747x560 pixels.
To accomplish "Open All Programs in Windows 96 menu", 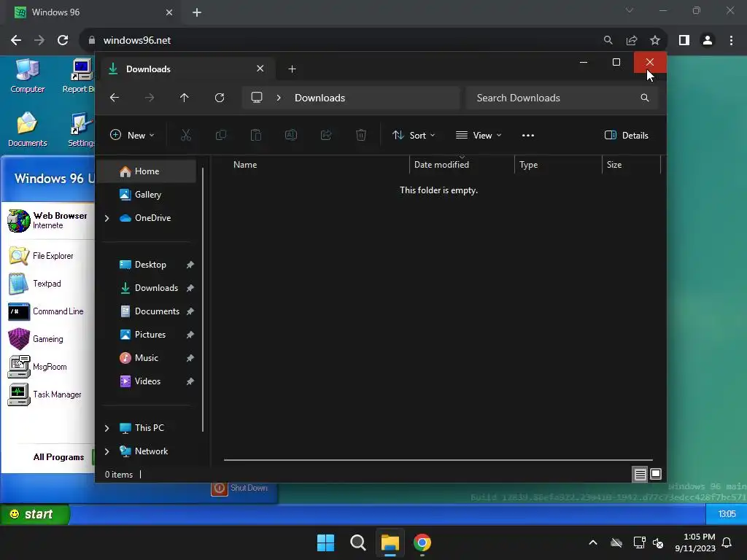I will 58,457.
